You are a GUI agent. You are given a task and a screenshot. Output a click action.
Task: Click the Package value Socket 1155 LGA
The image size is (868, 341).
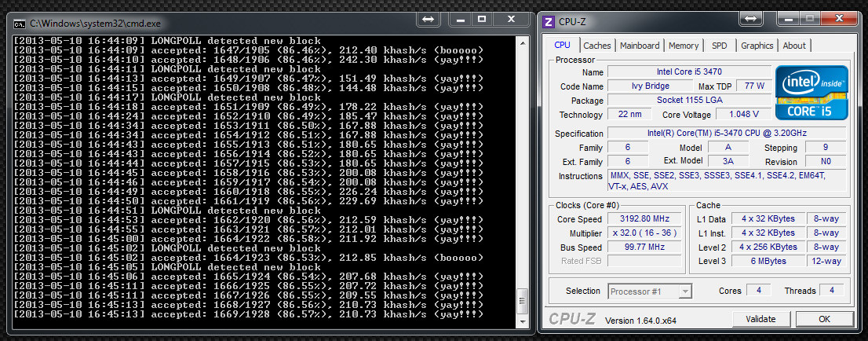click(689, 101)
